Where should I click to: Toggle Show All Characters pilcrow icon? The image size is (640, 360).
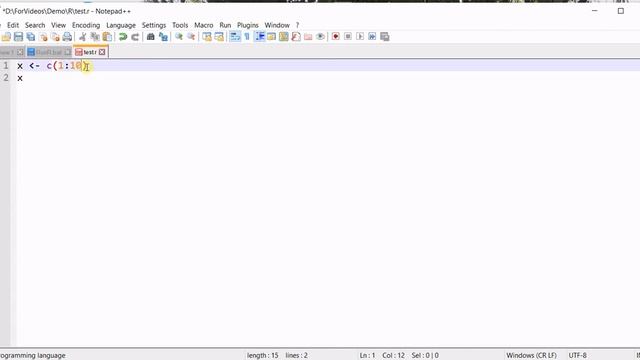(247, 37)
